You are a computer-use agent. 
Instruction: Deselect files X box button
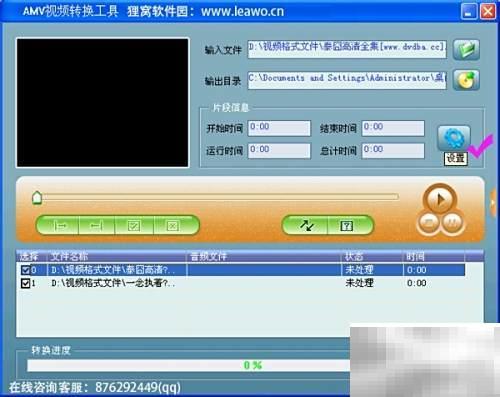click(174, 226)
